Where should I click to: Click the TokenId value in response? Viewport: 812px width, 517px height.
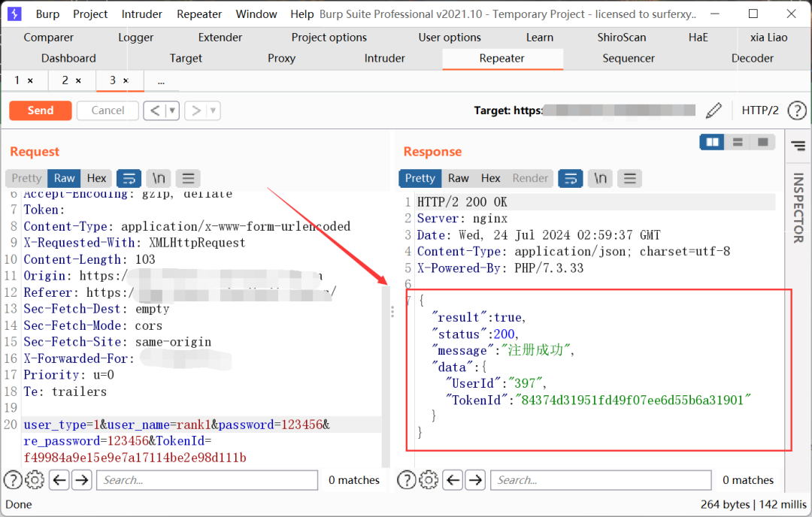[x=633, y=400]
